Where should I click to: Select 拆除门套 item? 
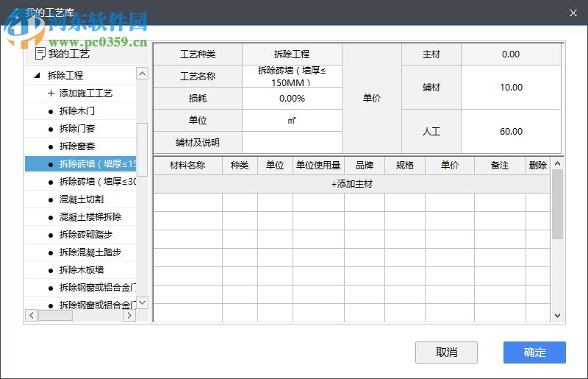[x=80, y=129]
